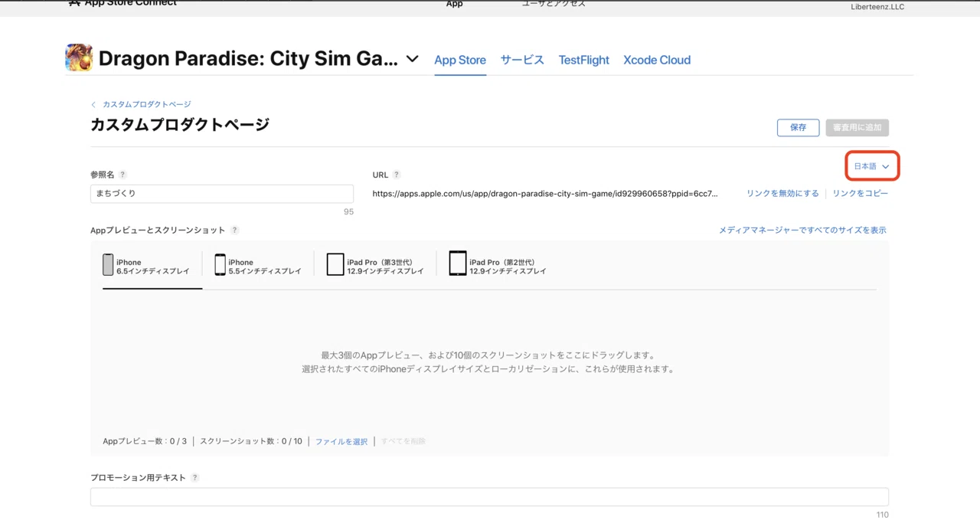980x520 pixels.
Task: Click the apps.apple.com product page URL
Action: tap(545, 194)
